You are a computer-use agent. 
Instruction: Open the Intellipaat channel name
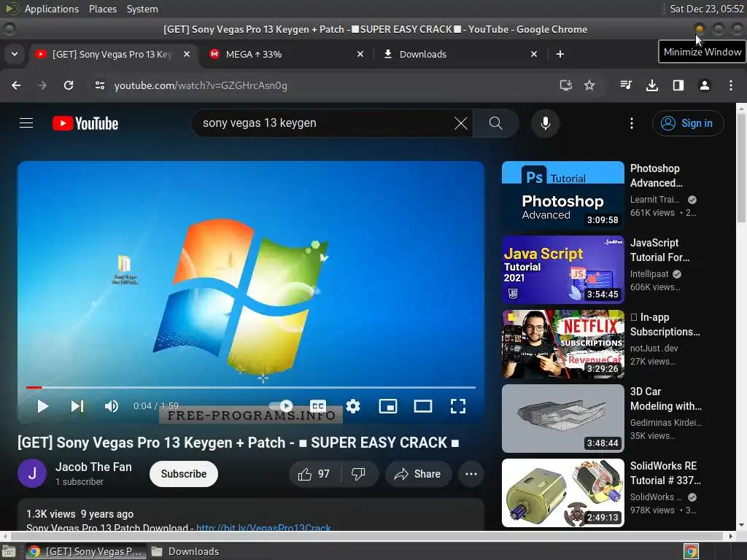coord(649,274)
